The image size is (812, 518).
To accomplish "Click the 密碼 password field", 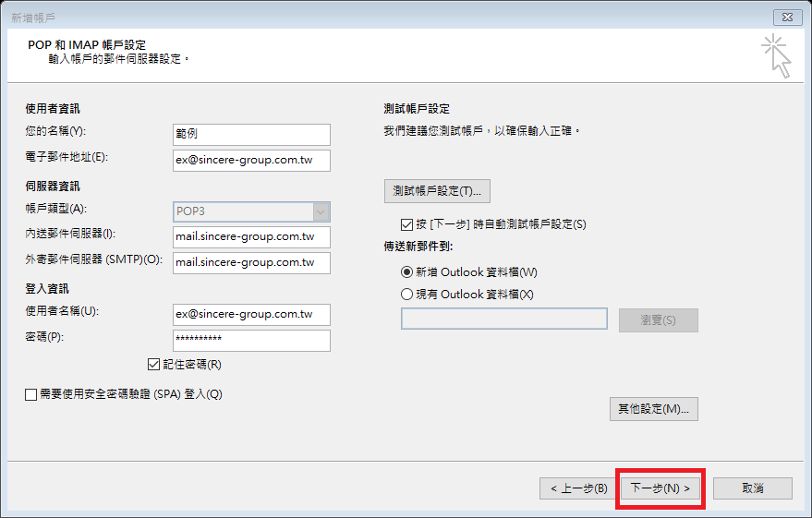I will click(x=251, y=341).
